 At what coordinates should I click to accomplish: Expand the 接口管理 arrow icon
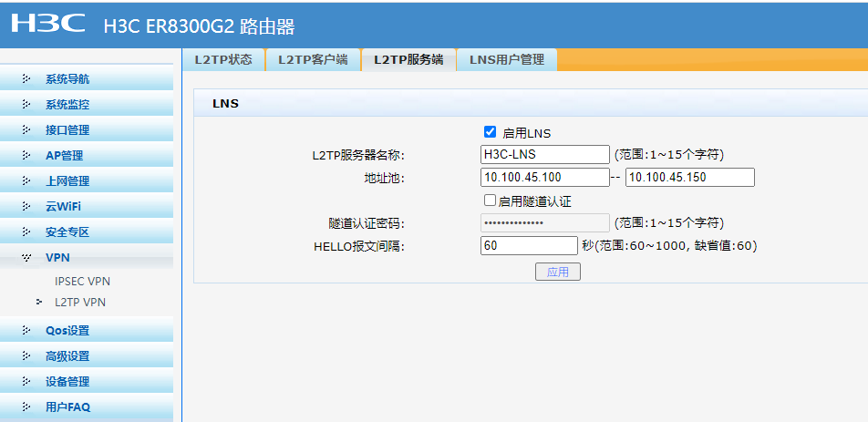(26, 130)
